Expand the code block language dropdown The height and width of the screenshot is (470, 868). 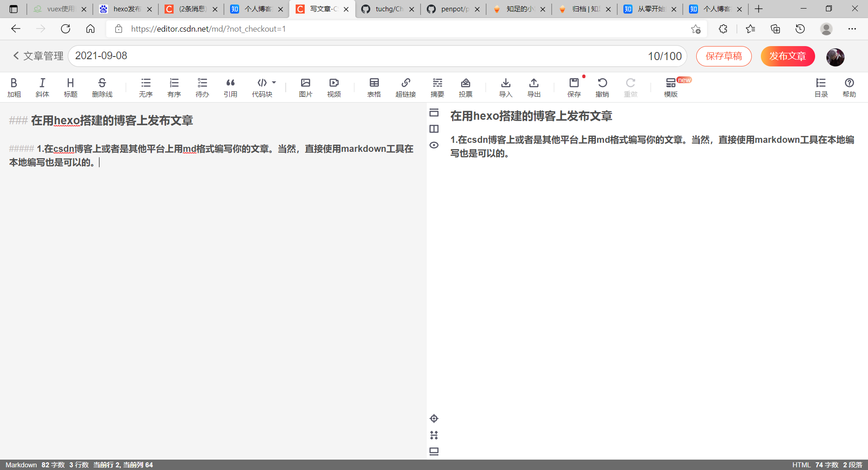pyautogui.click(x=274, y=83)
